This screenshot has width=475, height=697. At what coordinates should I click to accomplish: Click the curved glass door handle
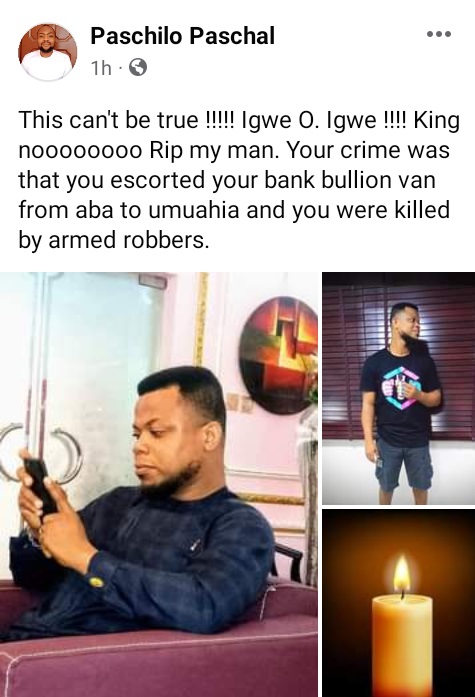[66, 456]
